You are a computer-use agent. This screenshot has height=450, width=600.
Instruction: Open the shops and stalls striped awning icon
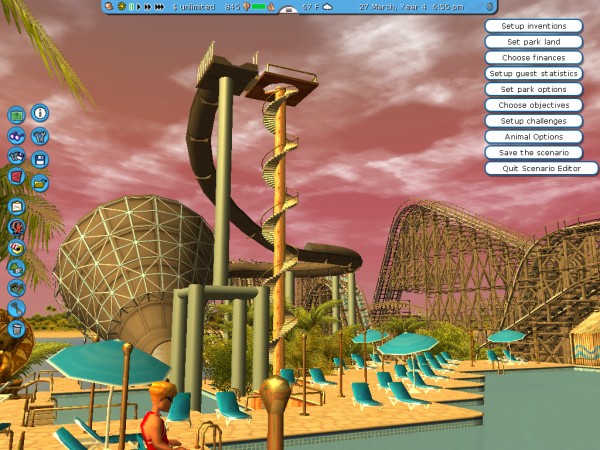coord(16,248)
